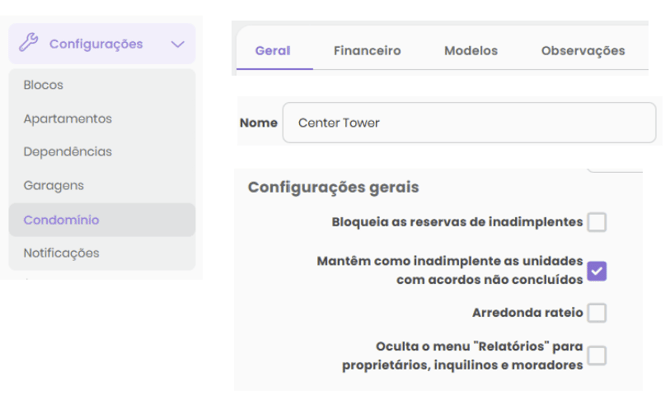The image size is (670, 404).
Task: Uncheck Mantêm como inadimplente checkbox
Action: click(x=597, y=271)
